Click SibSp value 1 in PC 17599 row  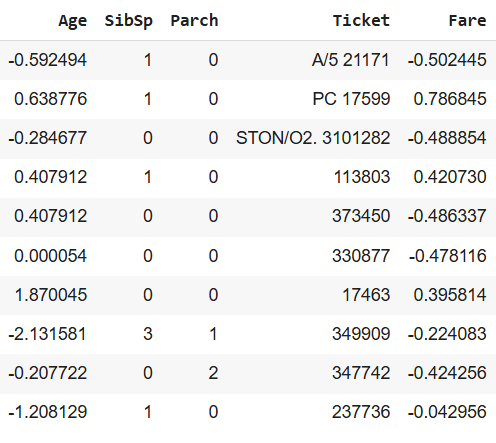pos(148,99)
